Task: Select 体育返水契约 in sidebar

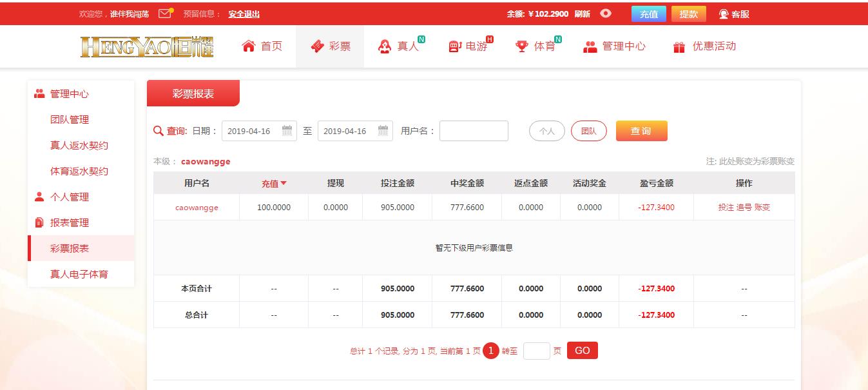Action: [x=79, y=171]
